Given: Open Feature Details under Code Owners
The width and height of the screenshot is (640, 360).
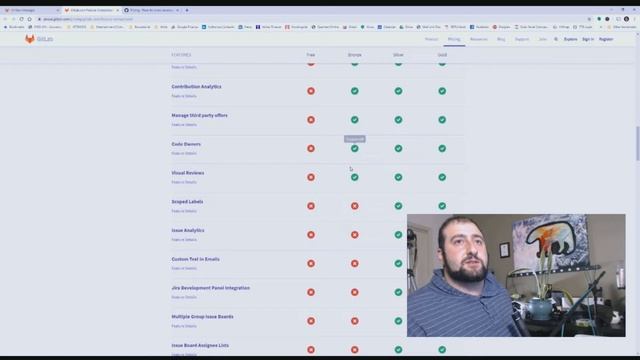Looking at the screenshot, I should (x=184, y=153).
